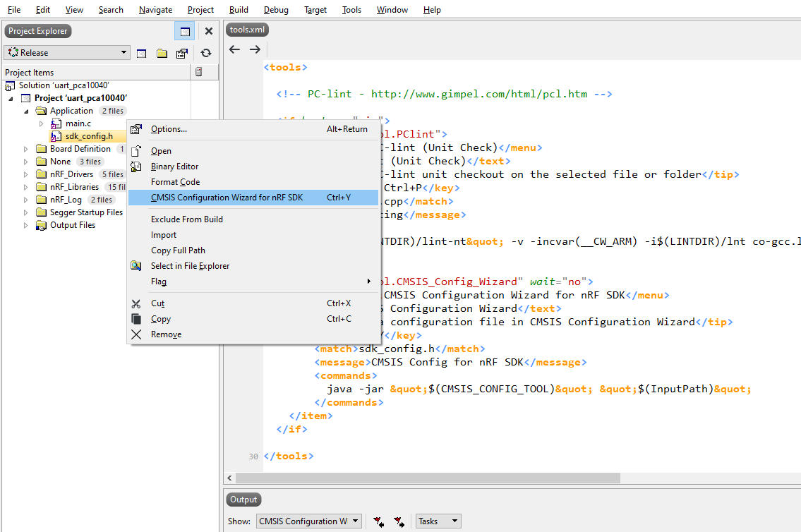Open the Release configuration dropdown

(67, 53)
